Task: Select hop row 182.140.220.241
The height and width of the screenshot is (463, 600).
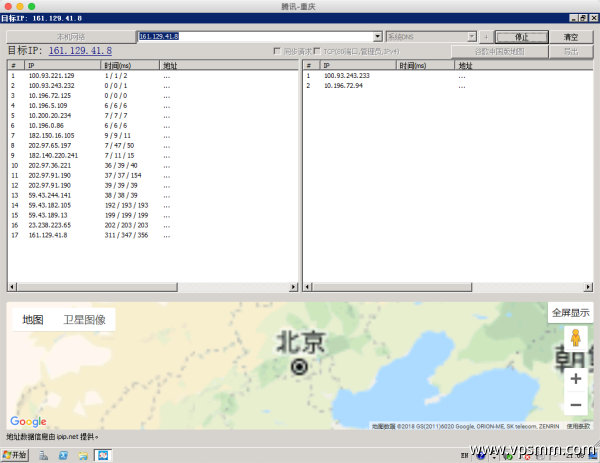Action: pyautogui.click(x=152, y=155)
